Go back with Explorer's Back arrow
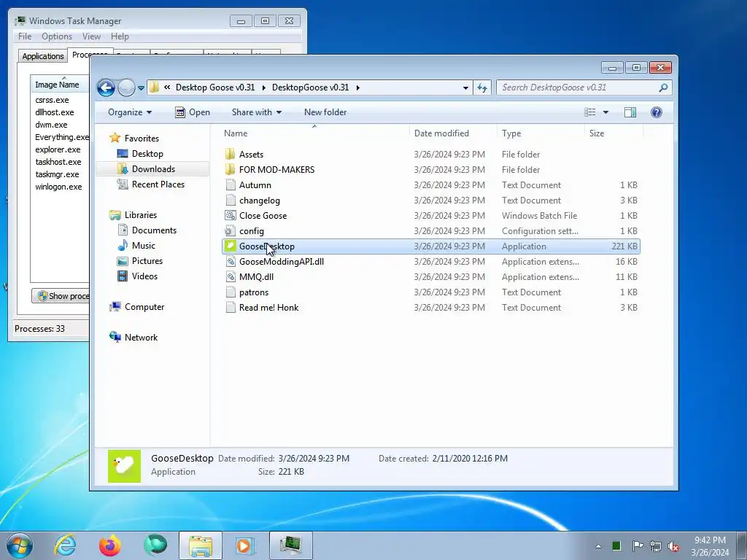 coord(106,87)
